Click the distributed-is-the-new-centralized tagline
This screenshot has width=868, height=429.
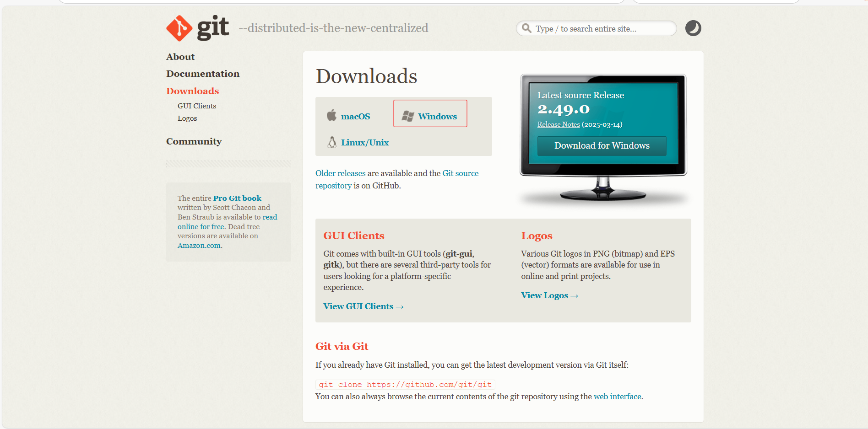click(333, 28)
